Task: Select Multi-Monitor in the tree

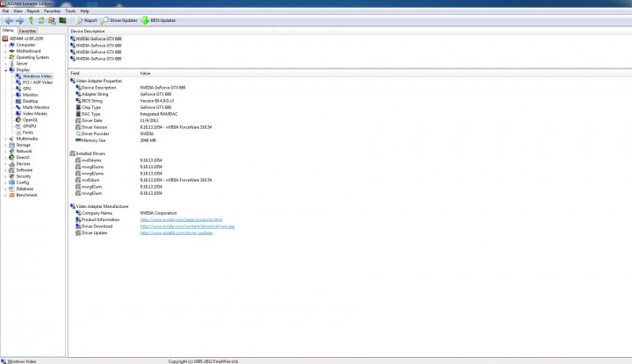Action: point(36,108)
